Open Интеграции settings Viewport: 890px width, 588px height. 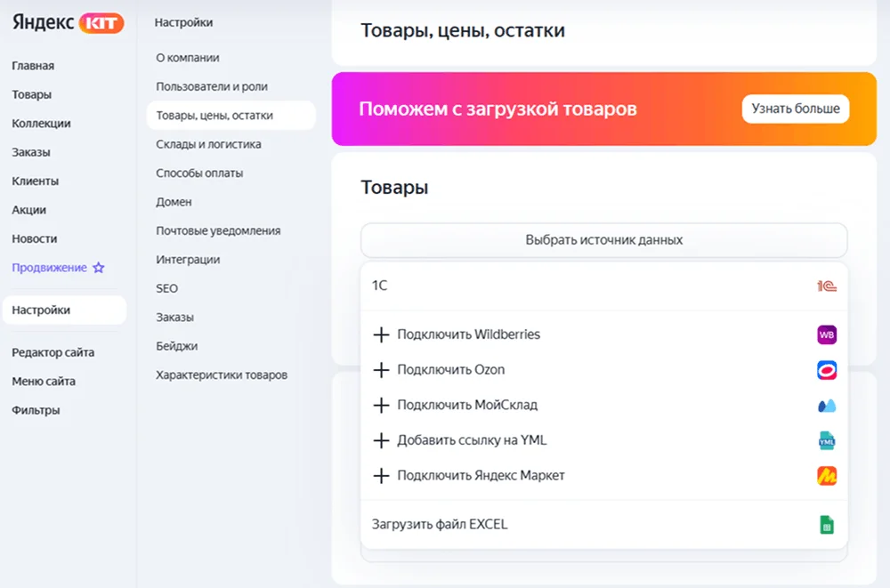[188, 260]
